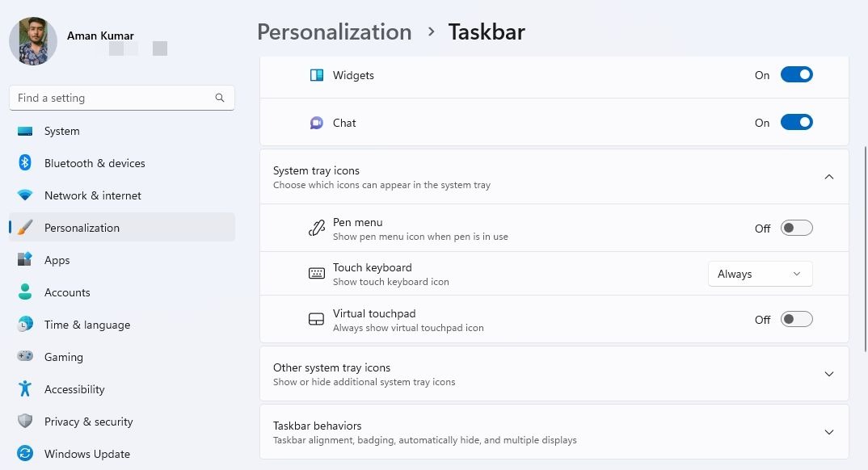
Task: Collapse the System tray icons section
Action: coord(828,177)
